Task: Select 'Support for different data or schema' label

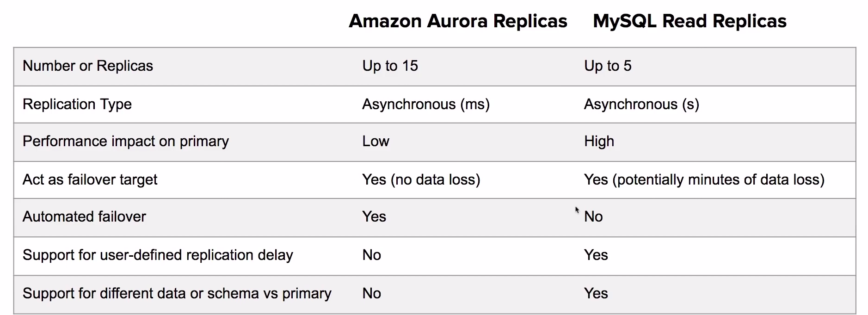Action: click(177, 293)
